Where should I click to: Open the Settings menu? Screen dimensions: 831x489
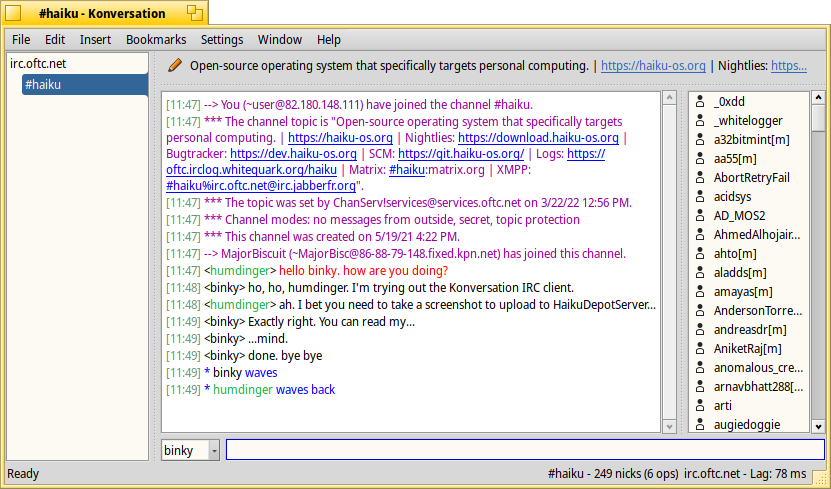pos(222,40)
